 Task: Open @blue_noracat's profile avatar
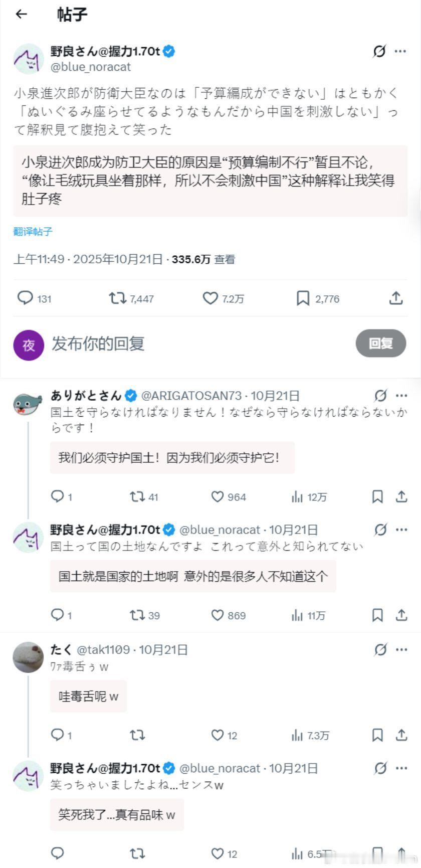click(29, 59)
